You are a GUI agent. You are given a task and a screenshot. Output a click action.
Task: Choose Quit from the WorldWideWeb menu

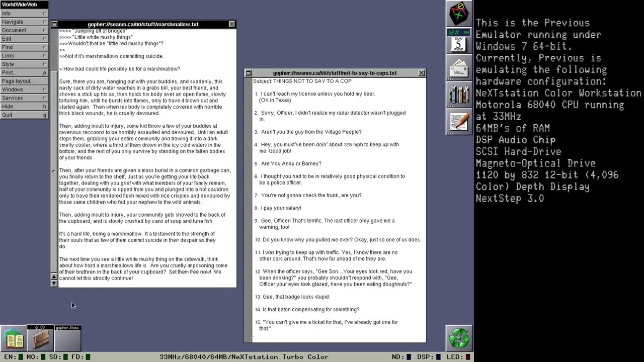click(24, 115)
